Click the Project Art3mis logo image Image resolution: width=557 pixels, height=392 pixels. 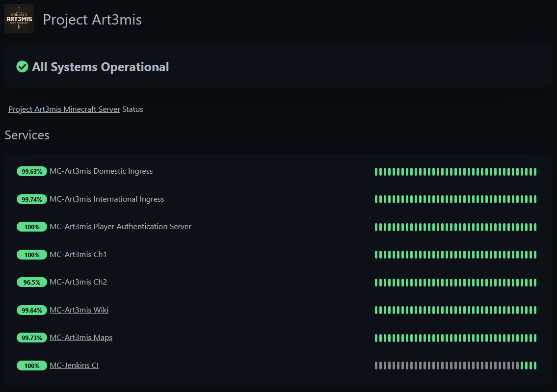point(19,19)
